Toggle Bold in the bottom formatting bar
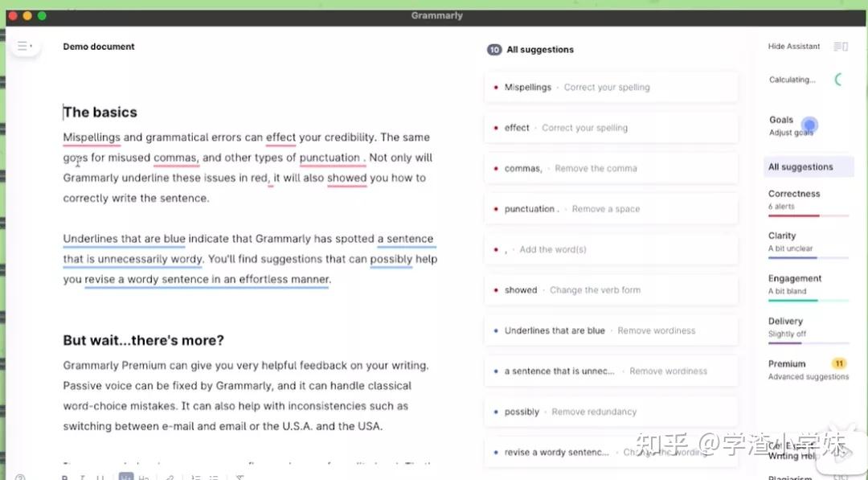Viewport: 868px width, 480px height. coord(65,477)
